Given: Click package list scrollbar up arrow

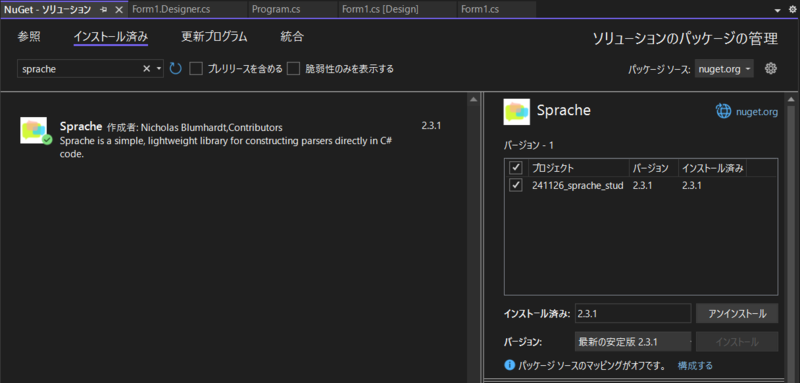Looking at the screenshot, I should click(473, 99).
